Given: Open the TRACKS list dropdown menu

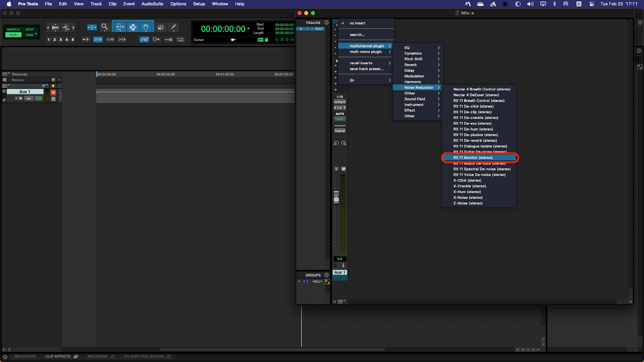Looking at the screenshot, I should click(x=326, y=23).
